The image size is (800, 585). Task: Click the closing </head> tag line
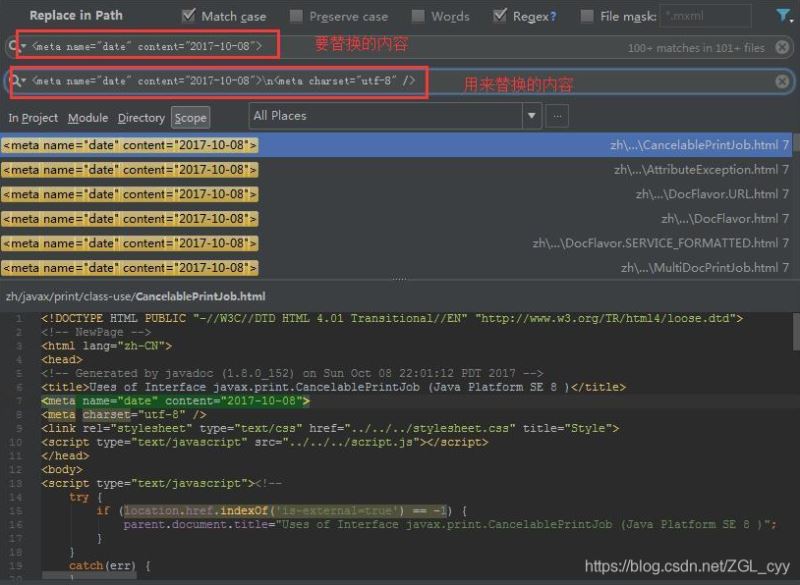tap(65, 456)
